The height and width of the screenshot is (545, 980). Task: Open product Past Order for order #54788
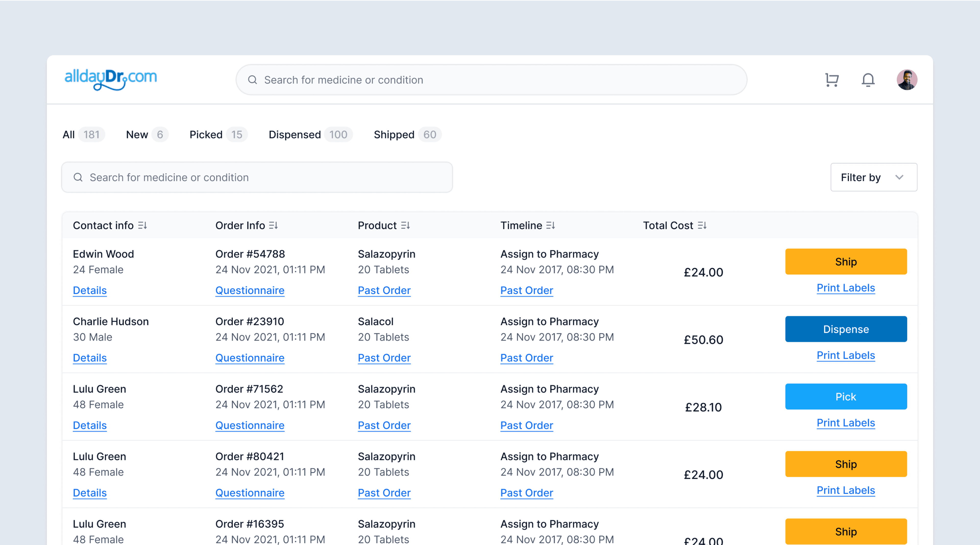[x=384, y=290]
